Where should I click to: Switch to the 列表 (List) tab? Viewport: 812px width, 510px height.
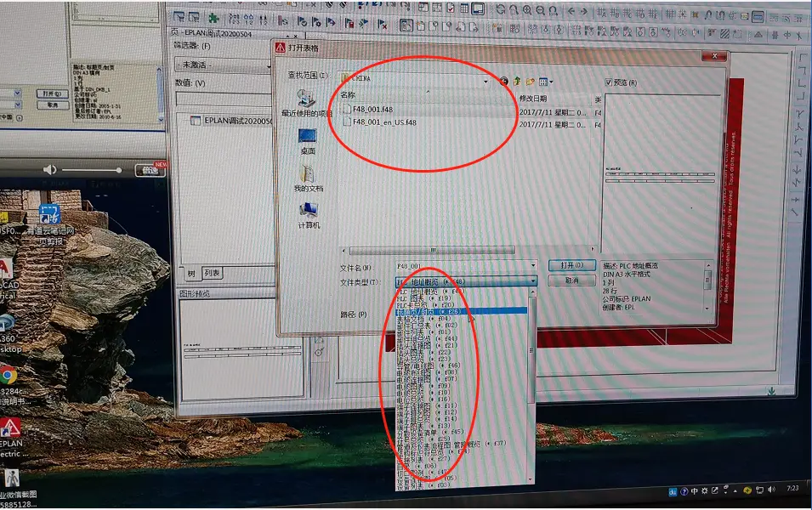211,273
